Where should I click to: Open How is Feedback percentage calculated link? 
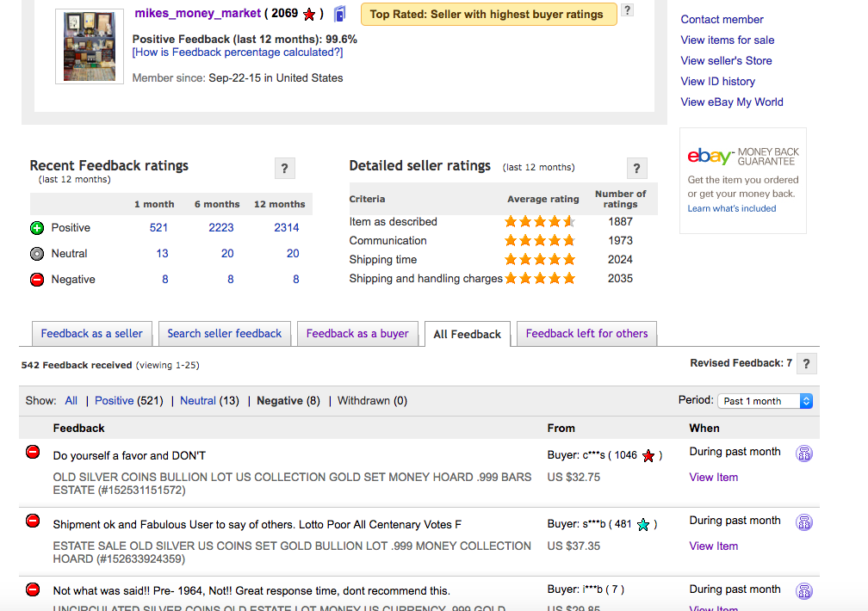pos(238,52)
